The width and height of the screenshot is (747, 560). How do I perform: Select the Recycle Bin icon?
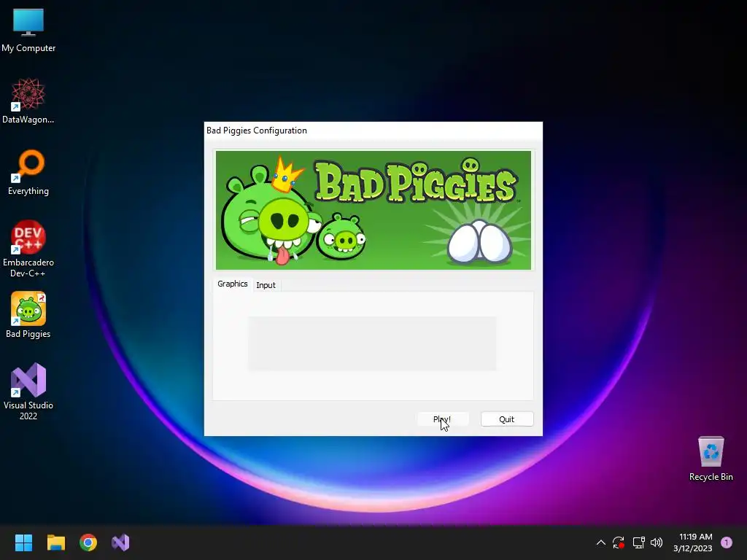click(711, 459)
